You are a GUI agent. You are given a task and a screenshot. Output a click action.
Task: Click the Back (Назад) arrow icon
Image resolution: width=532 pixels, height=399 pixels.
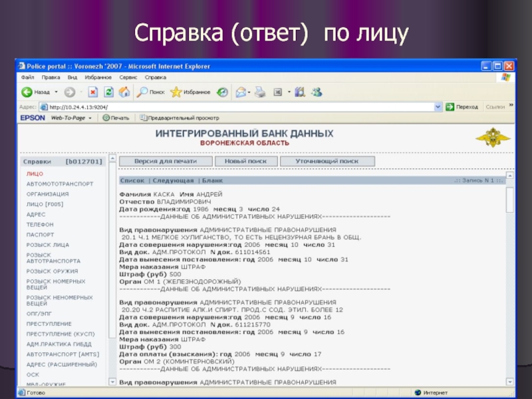[27, 92]
